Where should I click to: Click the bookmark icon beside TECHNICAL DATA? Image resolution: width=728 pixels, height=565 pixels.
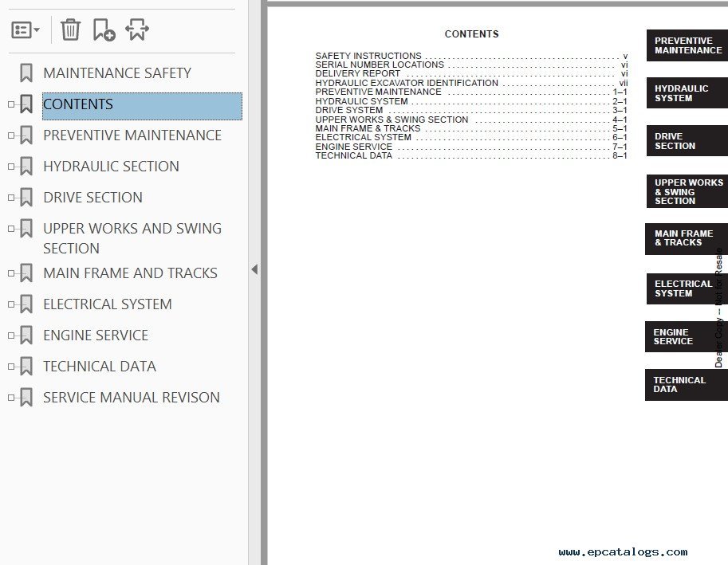[26, 367]
